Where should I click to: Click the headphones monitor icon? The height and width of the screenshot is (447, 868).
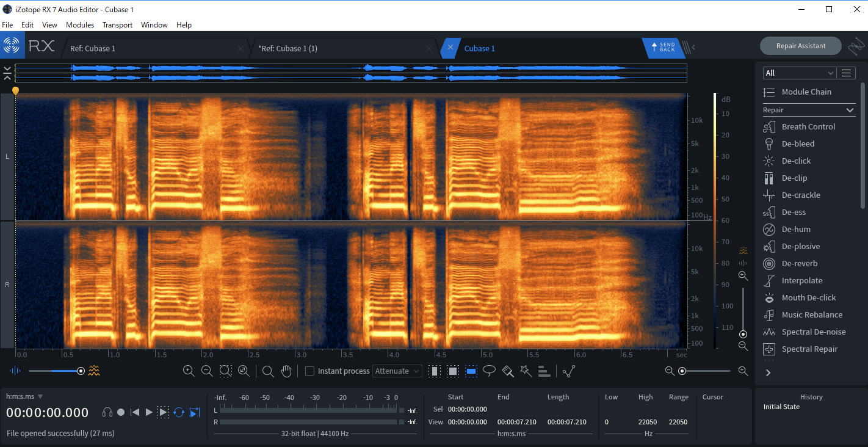pyautogui.click(x=107, y=412)
